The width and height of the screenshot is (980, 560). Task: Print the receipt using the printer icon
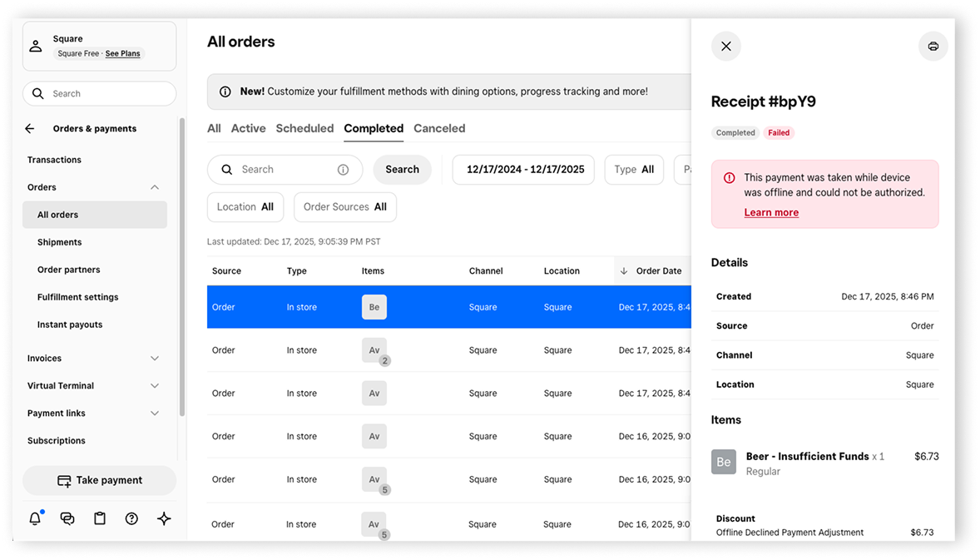(933, 46)
